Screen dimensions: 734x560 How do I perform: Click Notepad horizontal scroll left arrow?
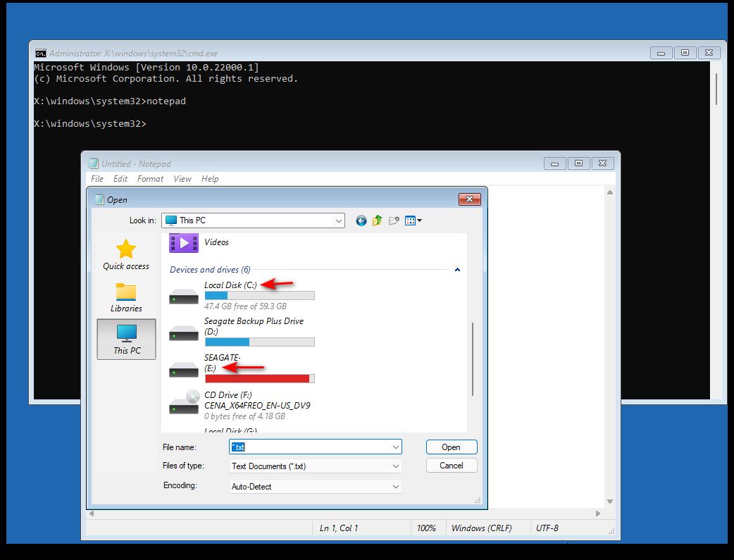coord(92,514)
